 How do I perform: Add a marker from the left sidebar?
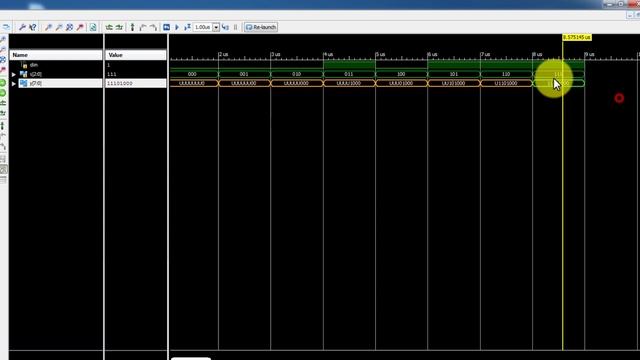3,126
